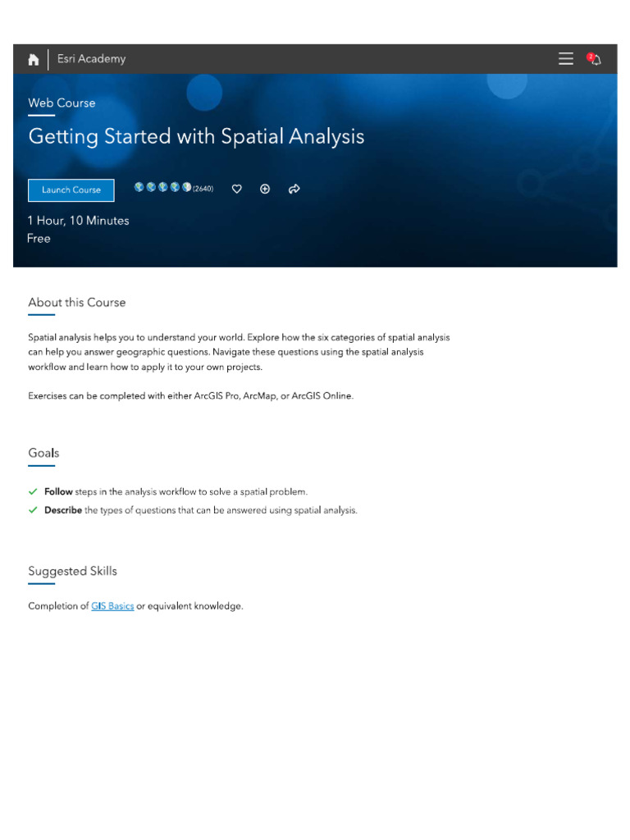Click the fifth globe rating icon

tap(187, 188)
